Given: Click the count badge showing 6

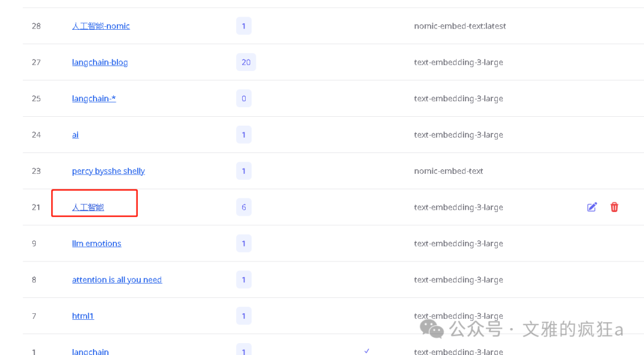Looking at the screenshot, I should [243, 207].
